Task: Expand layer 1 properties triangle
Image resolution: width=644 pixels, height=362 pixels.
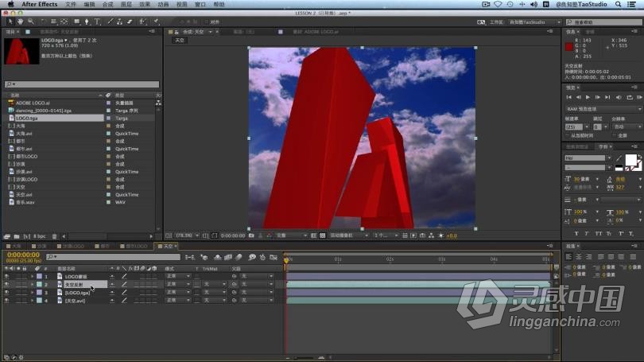Action: pyautogui.click(x=32, y=277)
